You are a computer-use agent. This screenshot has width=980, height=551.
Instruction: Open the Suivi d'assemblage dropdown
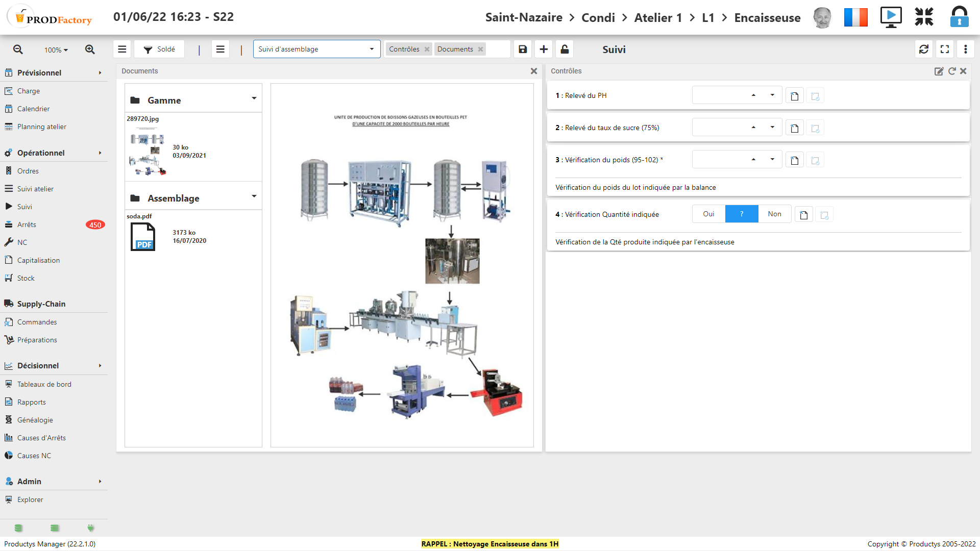[x=316, y=49]
